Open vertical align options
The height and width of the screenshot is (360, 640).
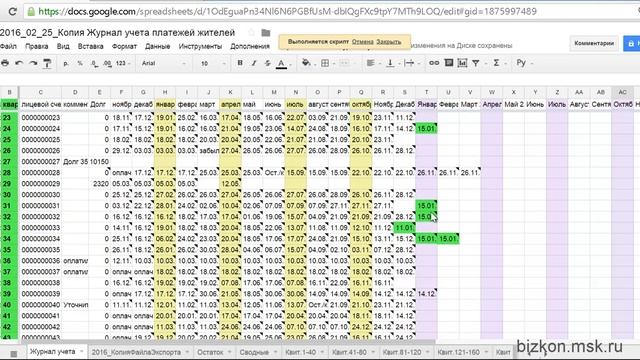[x=390, y=63]
